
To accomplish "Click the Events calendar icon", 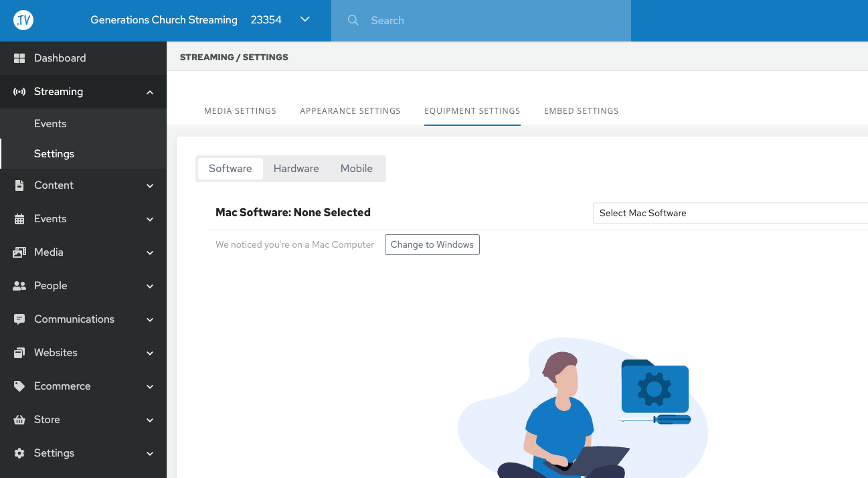I will (x=19, y=219).
